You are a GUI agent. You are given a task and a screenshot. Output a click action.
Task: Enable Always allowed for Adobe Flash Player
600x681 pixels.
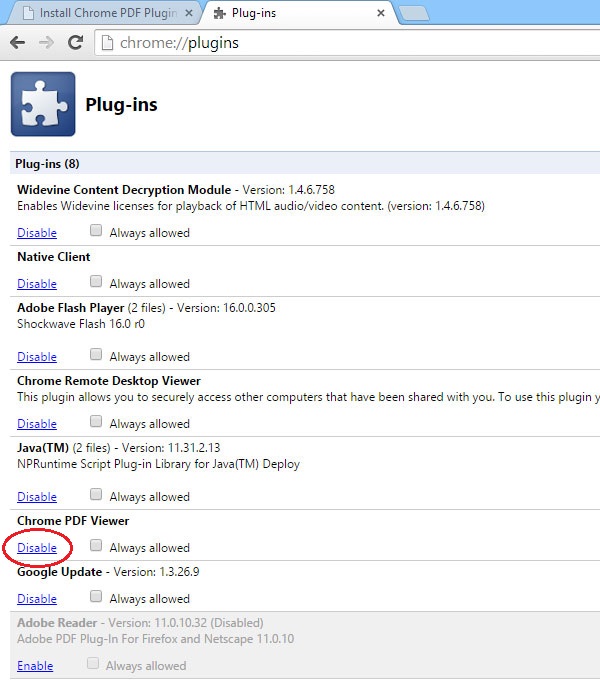coord(96,355)
